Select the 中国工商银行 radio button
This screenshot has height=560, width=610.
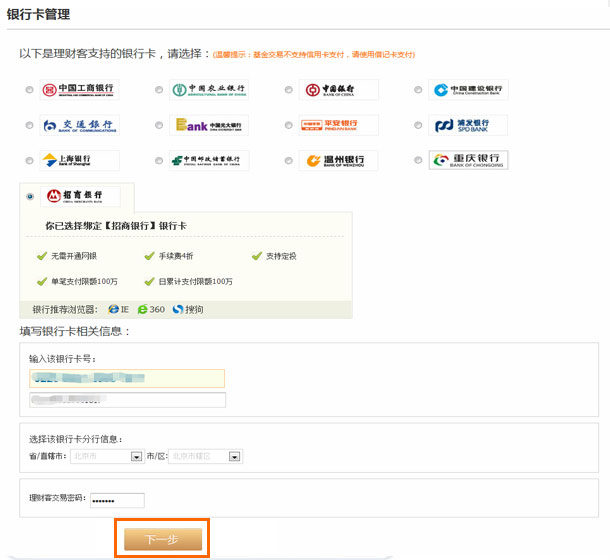(30, 90)
